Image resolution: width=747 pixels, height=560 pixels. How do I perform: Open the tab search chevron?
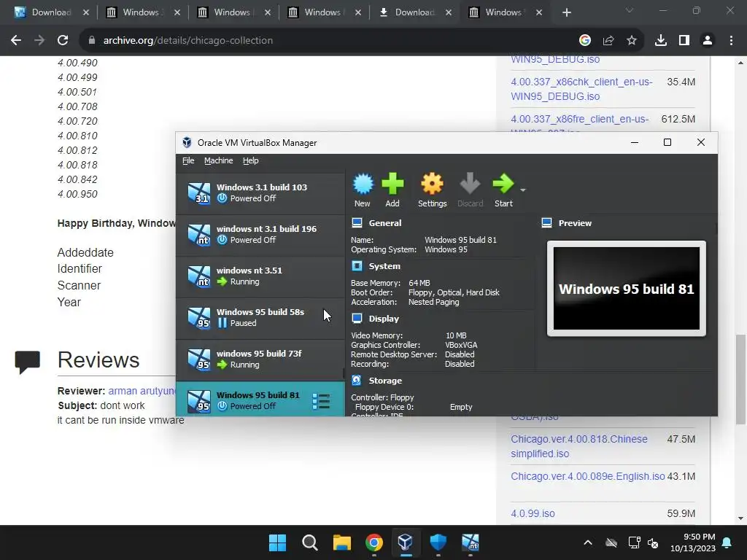pyautogui.click(x=630, y=10)
